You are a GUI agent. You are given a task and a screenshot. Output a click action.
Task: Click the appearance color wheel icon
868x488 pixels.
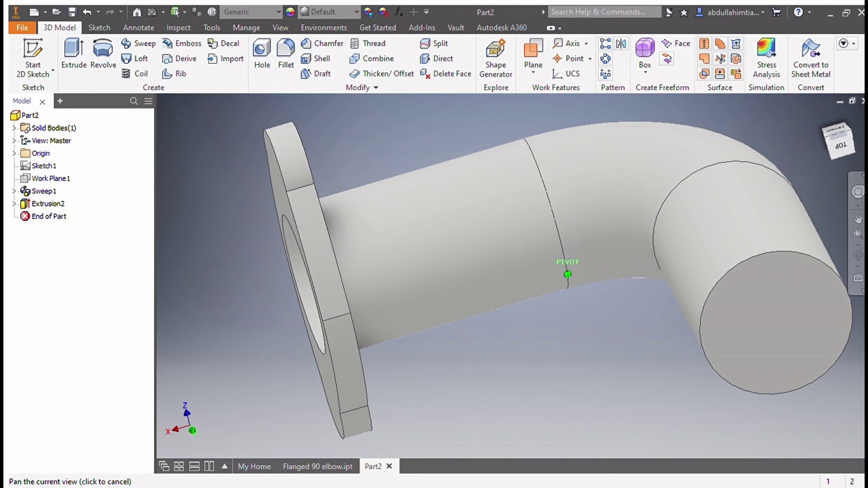[290, 12]
